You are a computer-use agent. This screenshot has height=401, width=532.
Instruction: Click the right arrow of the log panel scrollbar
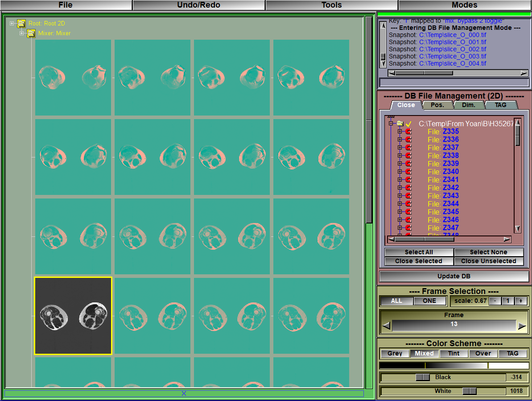[x=524, y=73]
